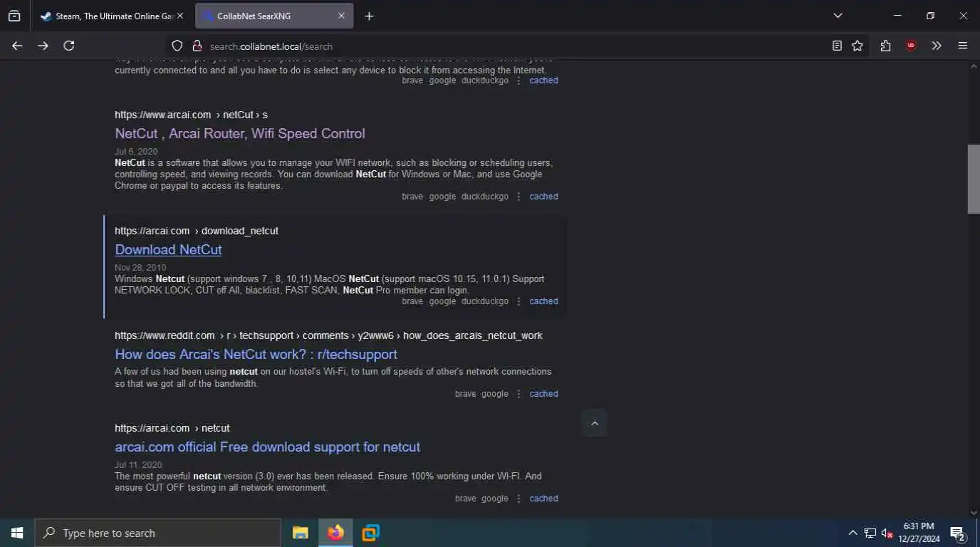Screen dimensions: 980x547
Task: Open more options dots for Wifi Speed Control result
Action: pos(518,197)
